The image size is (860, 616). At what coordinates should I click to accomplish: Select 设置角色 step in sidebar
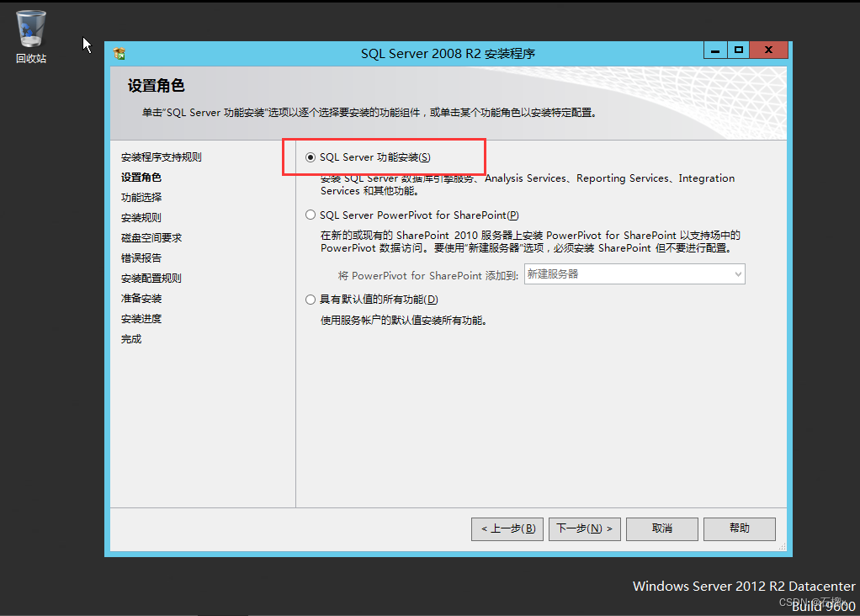[x=141, y=178]
